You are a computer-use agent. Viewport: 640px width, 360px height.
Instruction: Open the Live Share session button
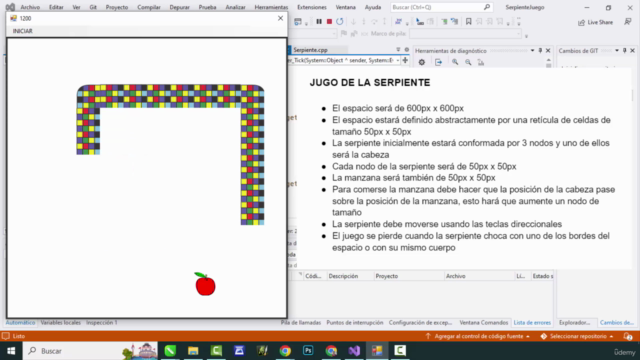point(596,22)
